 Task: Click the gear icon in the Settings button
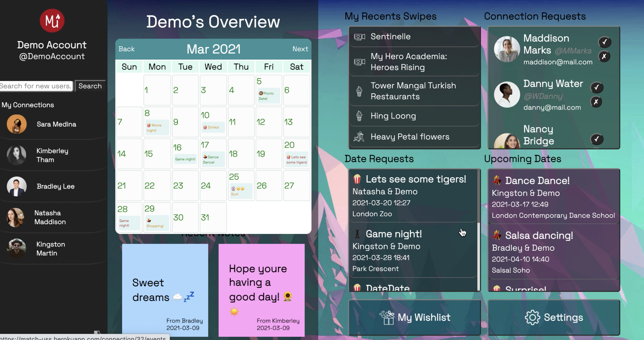point(532,317)
